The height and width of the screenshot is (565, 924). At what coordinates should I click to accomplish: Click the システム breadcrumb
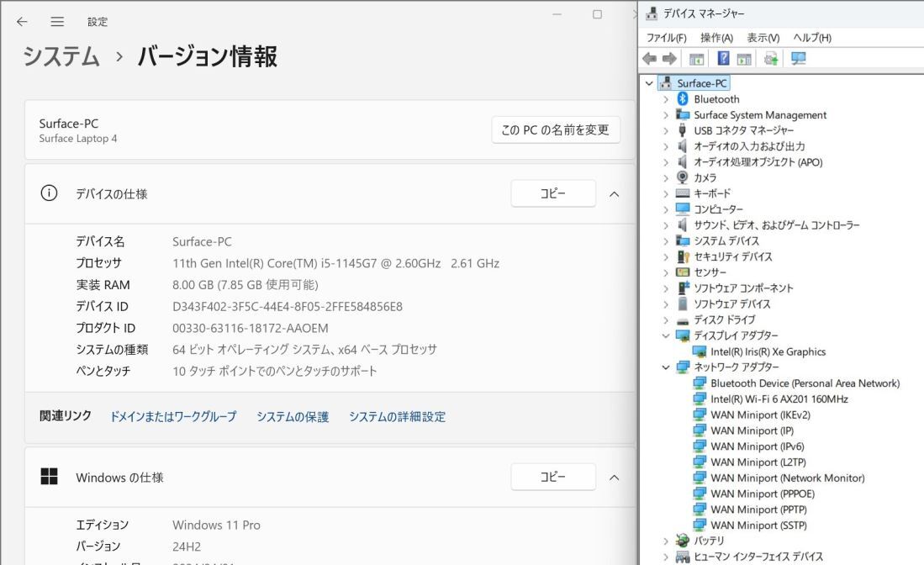coord(61,56)
